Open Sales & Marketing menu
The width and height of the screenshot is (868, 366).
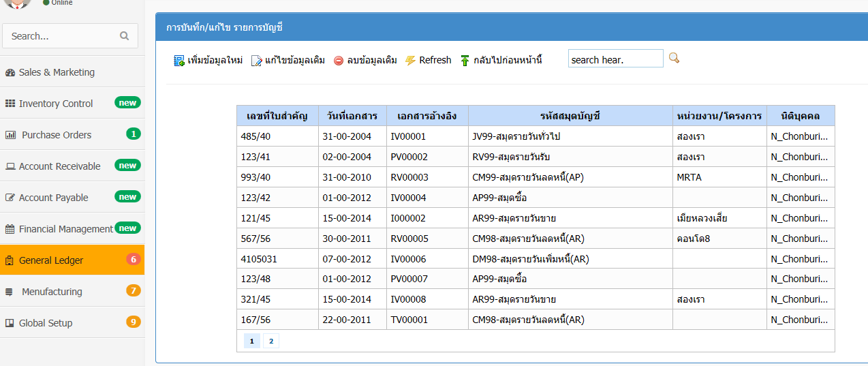click(x=72, y=72)
